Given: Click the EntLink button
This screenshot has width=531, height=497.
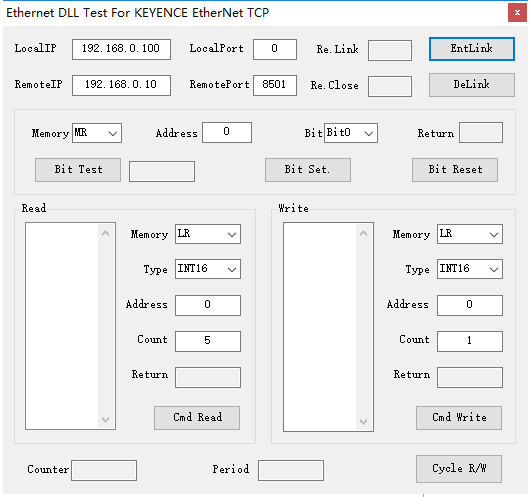Looking at the screenshot, I should pos(471,49).
